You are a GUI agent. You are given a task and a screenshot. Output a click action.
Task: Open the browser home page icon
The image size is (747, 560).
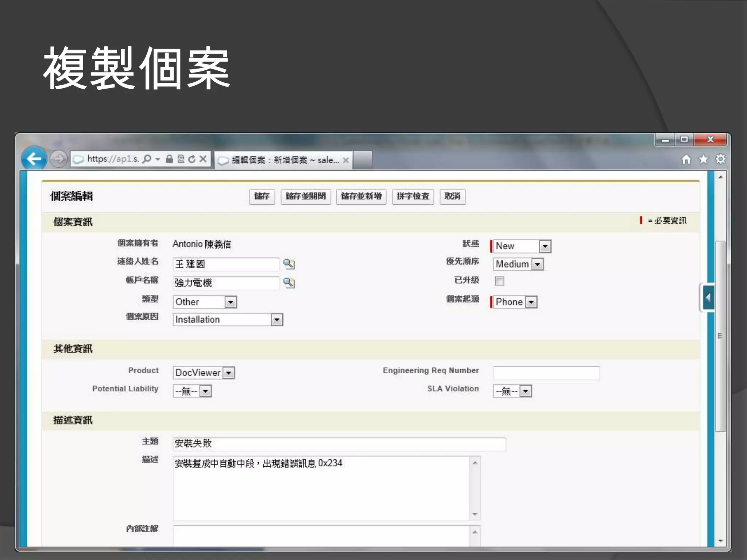click(x=686, y=159)
